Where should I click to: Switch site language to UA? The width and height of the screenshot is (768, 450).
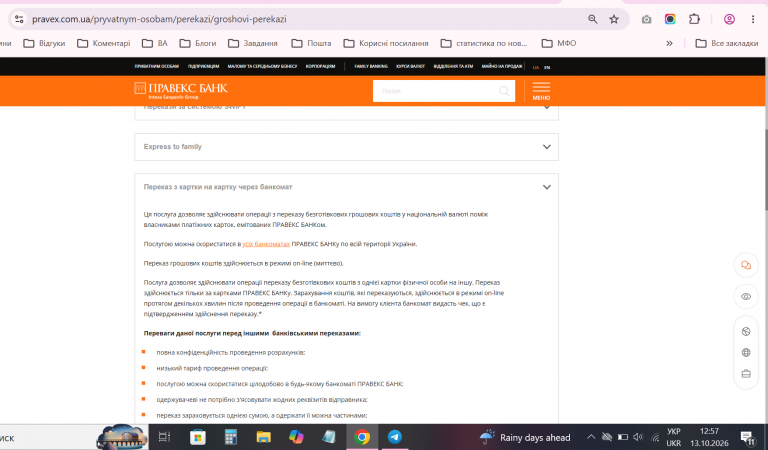tap(536, 68)
